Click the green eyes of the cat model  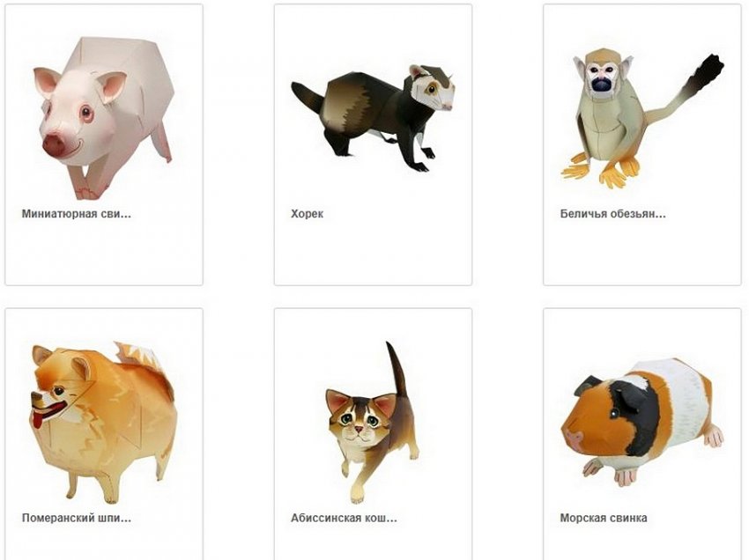coord(360,420)
